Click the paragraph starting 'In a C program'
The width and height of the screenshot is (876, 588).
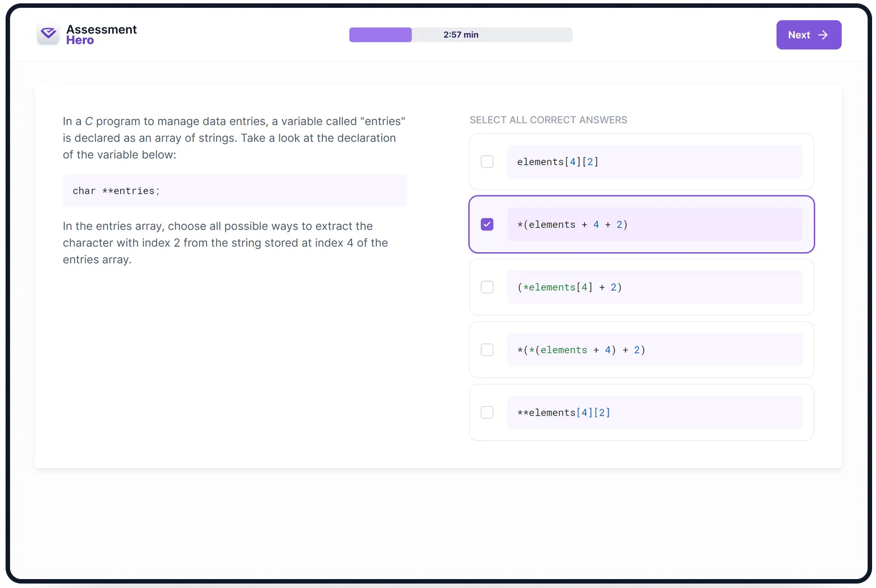click(234, 138)
